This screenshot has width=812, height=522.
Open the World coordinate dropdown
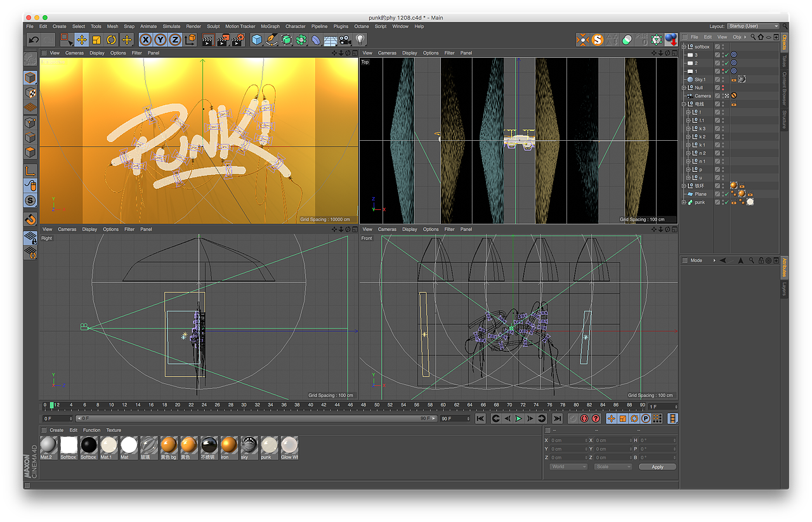pos(568,467)
